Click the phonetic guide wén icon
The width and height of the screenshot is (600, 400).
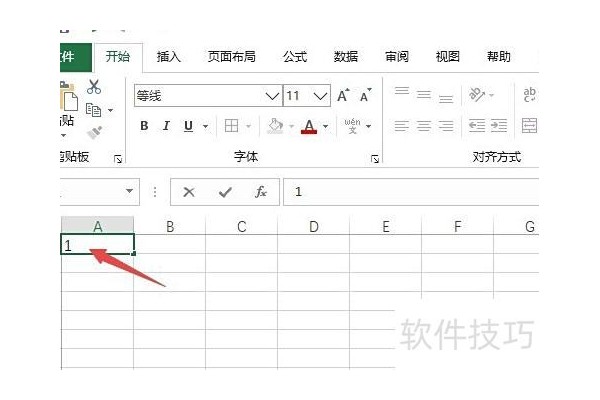(352, 126)
